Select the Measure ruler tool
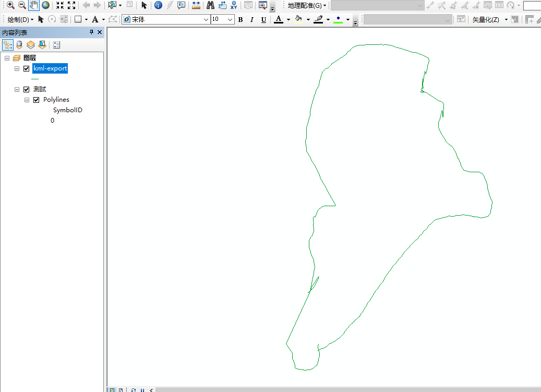Viewport: 541px width, 392px height. [196, 5]
